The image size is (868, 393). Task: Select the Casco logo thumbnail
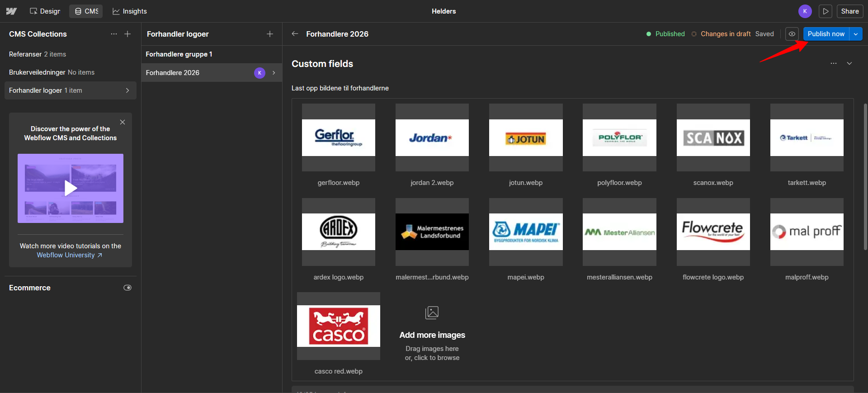tap(339, 326)
